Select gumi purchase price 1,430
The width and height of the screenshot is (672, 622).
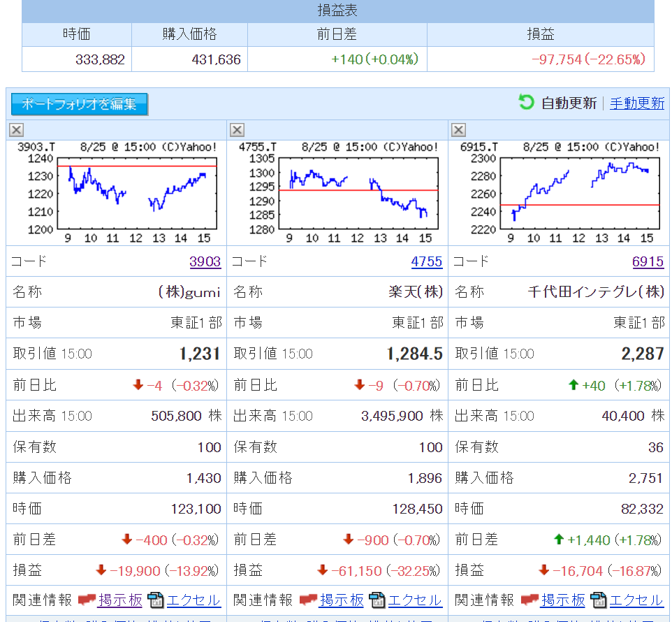[203, 478]
